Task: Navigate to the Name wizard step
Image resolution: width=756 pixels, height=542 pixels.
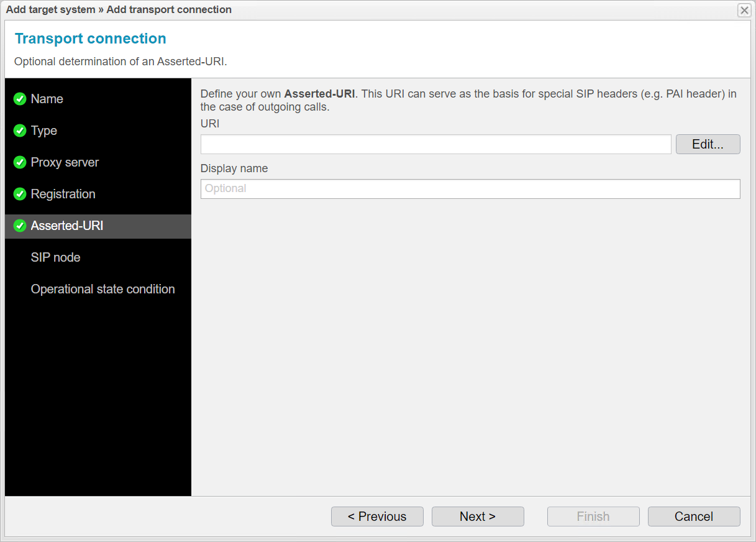Action: [x=47, y=99]
